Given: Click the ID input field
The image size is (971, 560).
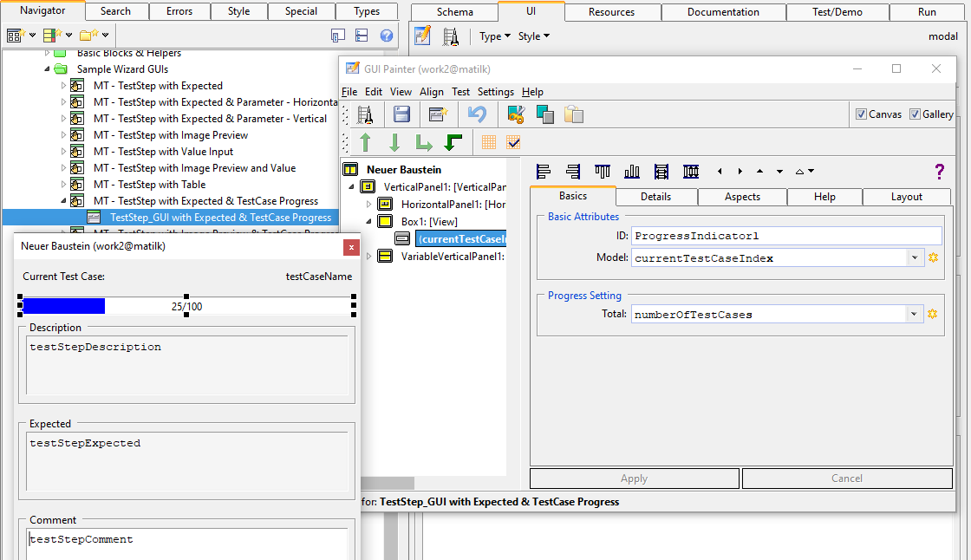Looking at the screenshot, I should click(x=786, y=236).
